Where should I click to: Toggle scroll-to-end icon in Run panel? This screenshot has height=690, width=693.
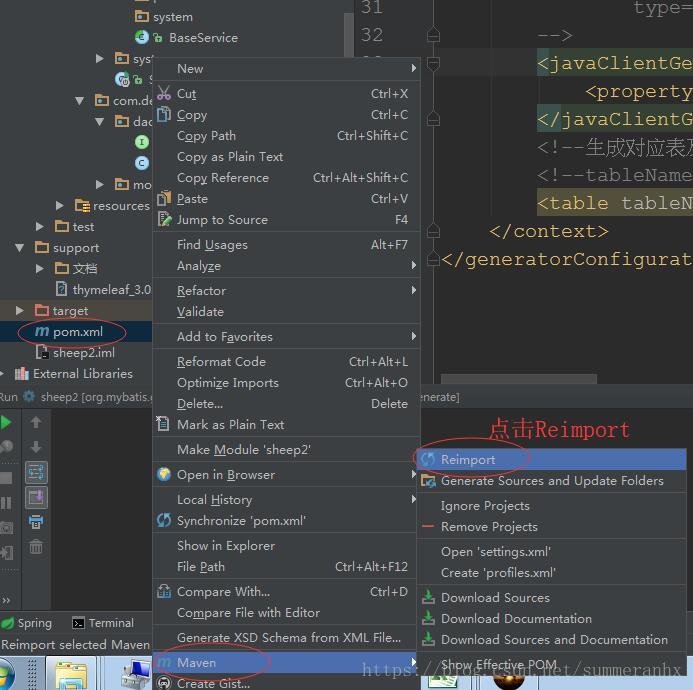pos(36,497)
